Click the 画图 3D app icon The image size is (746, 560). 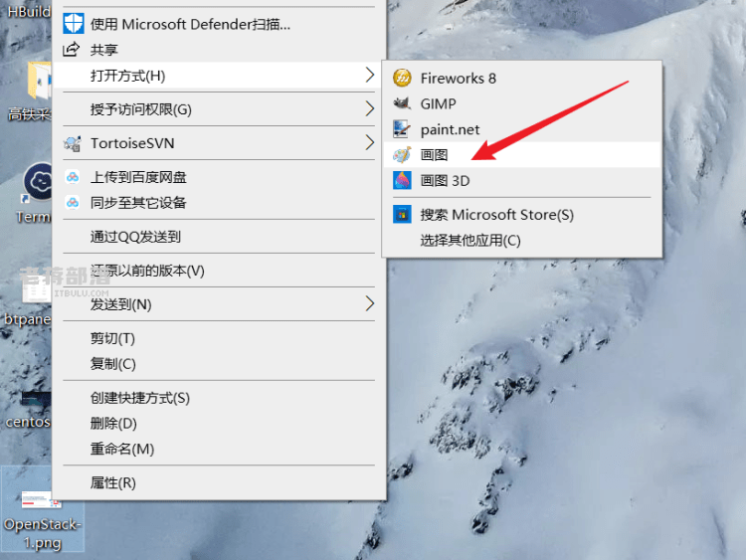tap(402, 180)
